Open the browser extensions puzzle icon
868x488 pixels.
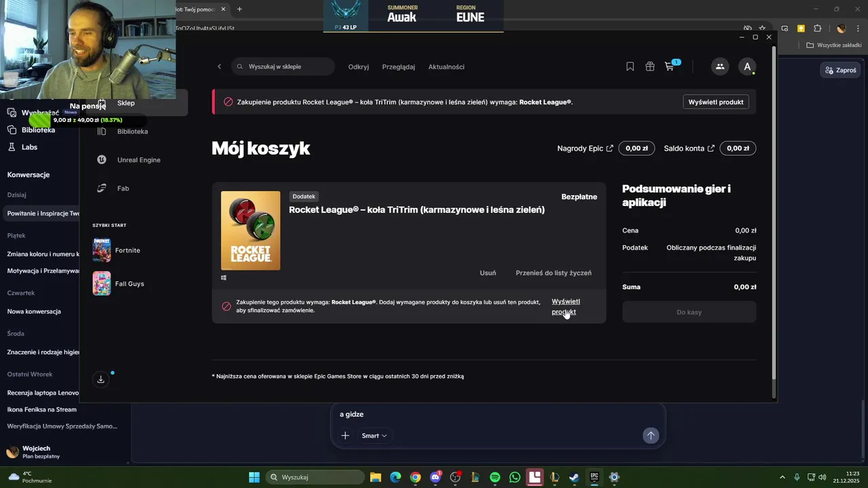817,28
